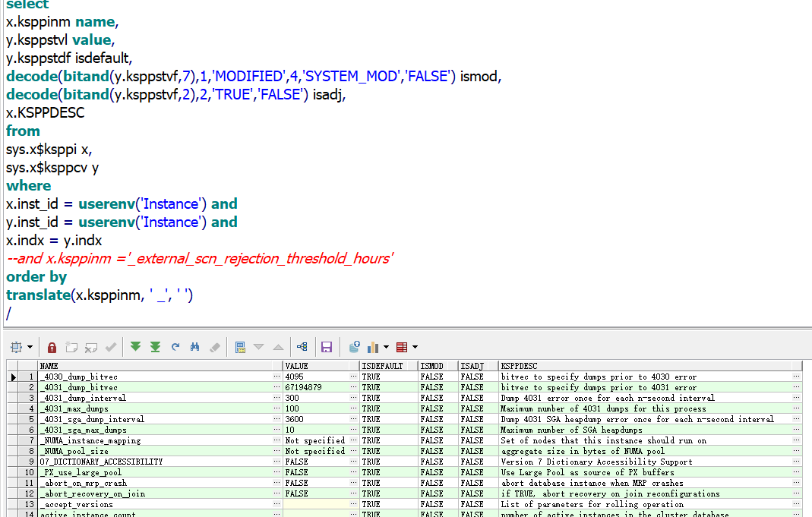The image size is (812, 517).
Task: Open the dropdown arrow beside the select-mode icon
Action: pos(30,347)
